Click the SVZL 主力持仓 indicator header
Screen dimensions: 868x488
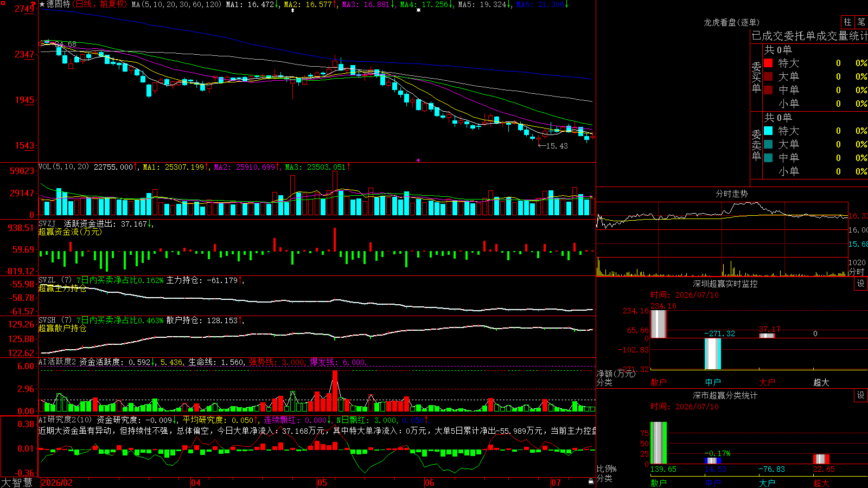pos(141,280)
